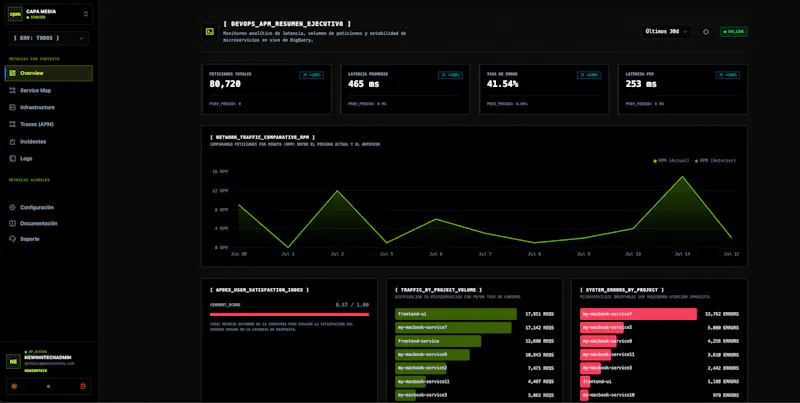
Task: Click the terminal icon beside the dashboard title
Action: click(x=209, y=32)
